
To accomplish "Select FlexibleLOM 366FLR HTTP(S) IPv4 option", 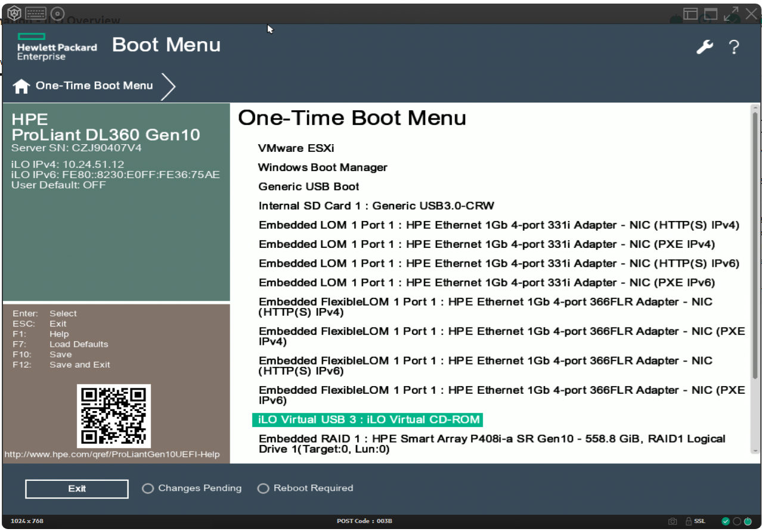I will pos(485,307).
